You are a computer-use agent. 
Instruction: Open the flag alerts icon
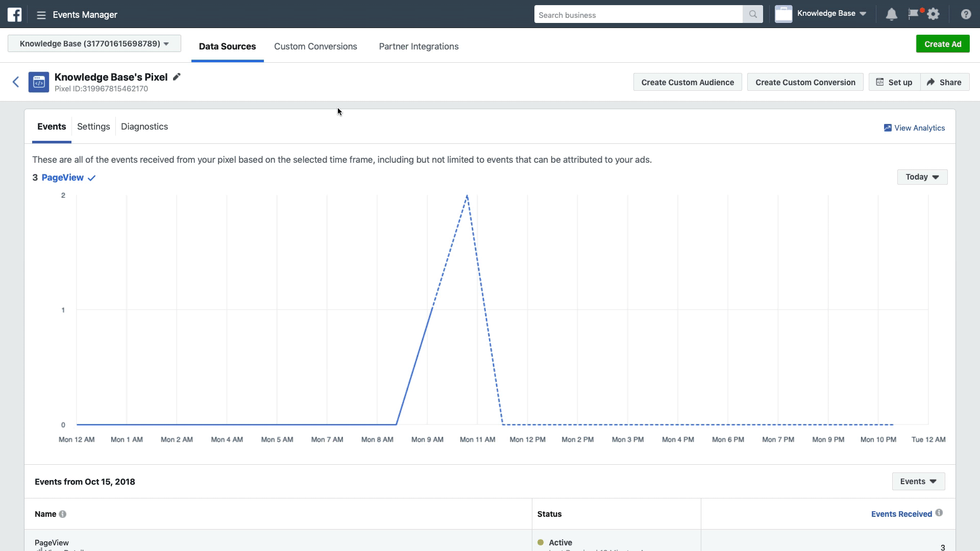pyautogui.click(x=913, y=14)
